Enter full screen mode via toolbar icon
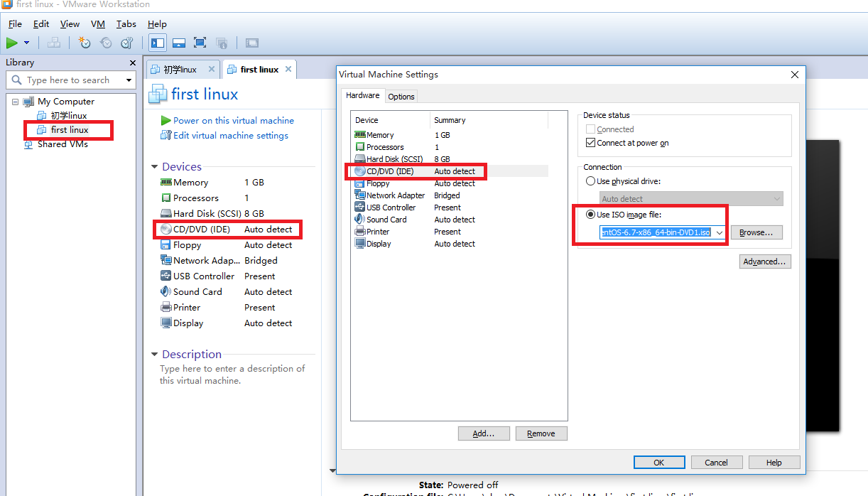 click(x=200, y=43)
